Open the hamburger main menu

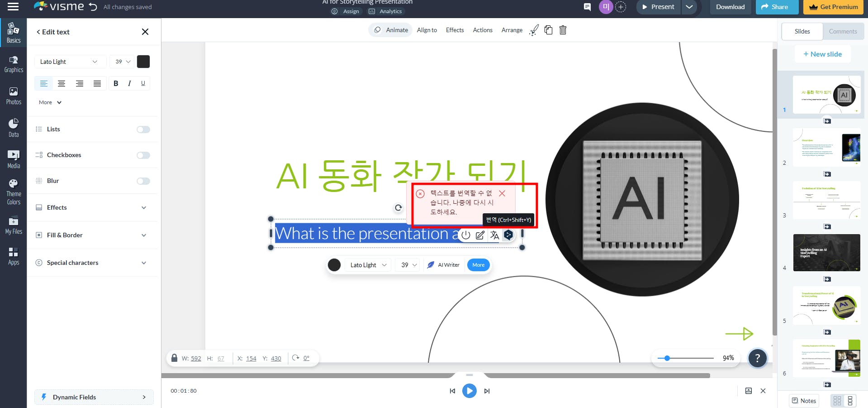pyautogui.click(x=13, y=7)
